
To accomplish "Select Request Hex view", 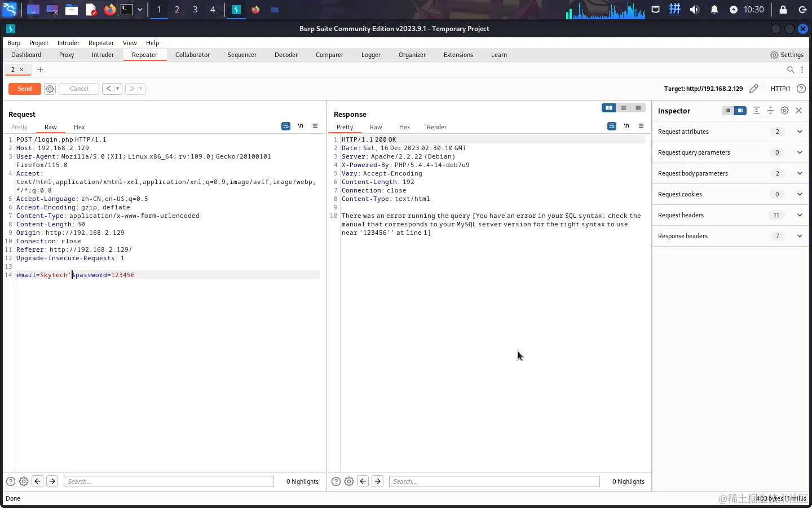I will 80,127.
